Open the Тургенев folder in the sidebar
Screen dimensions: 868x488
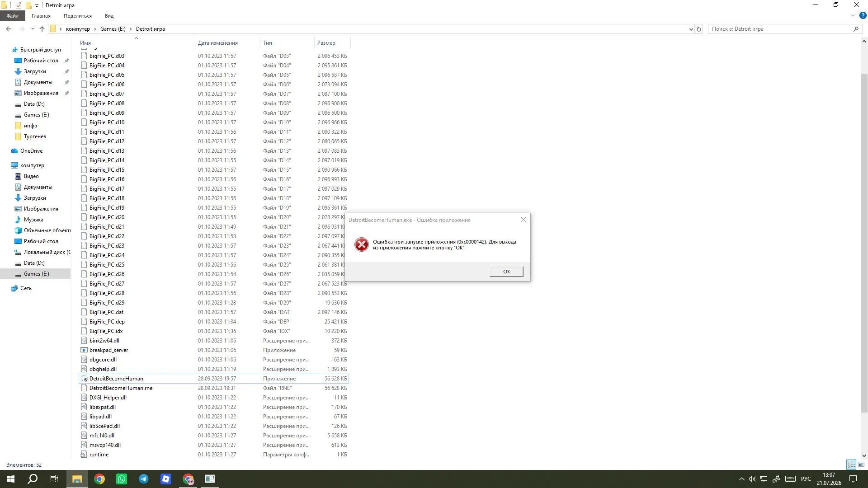coord(35,136)
